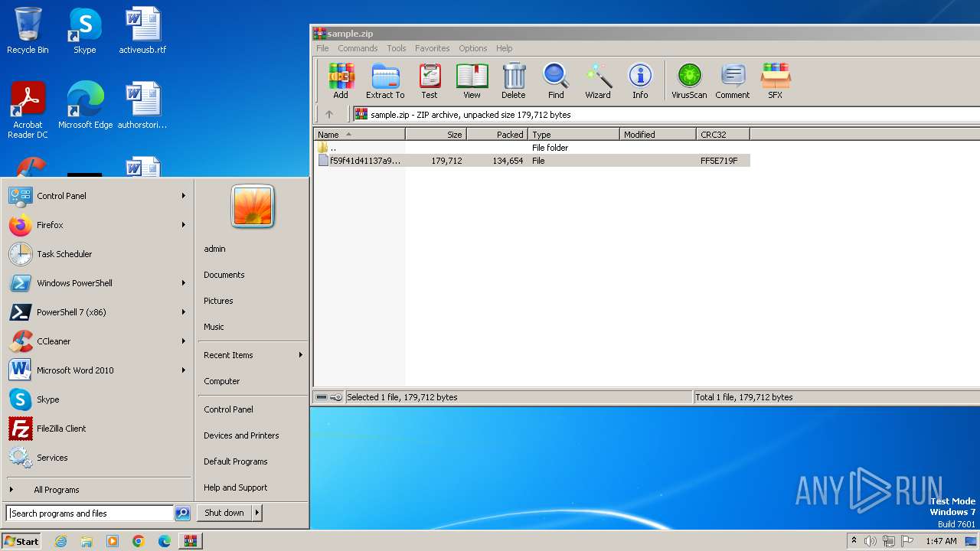Open the File menu in WinRAR
980x551 pixels.
point(322,48)
